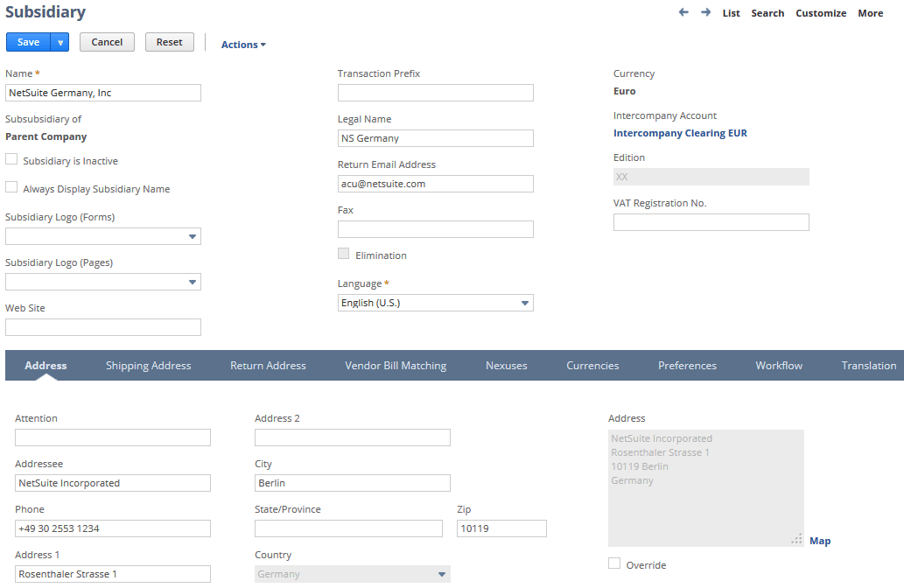904x588 pixels.
Task: Open the Customize link
Action: tap(821, 12)
